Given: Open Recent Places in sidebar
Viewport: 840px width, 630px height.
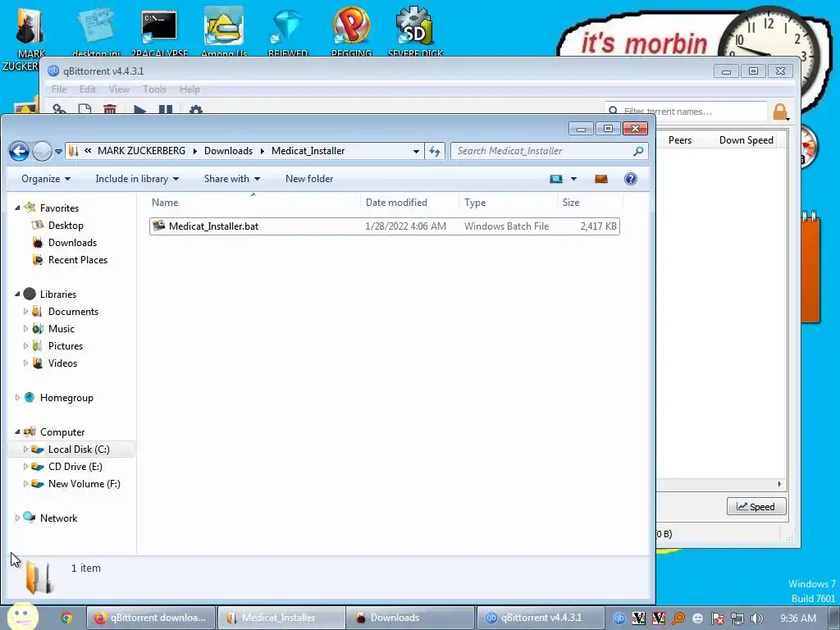Looking at the screenshot, I should pos(78,260).
